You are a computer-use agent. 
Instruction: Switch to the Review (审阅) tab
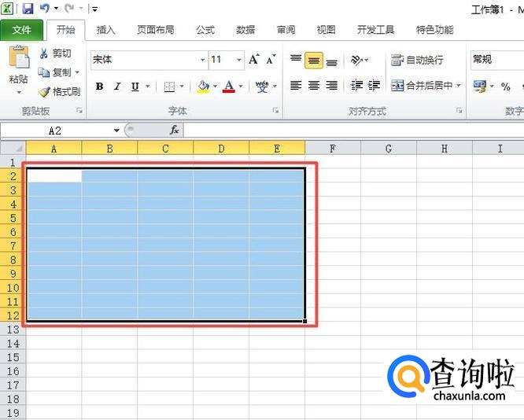pyautogui.click(x=286, y=30)
